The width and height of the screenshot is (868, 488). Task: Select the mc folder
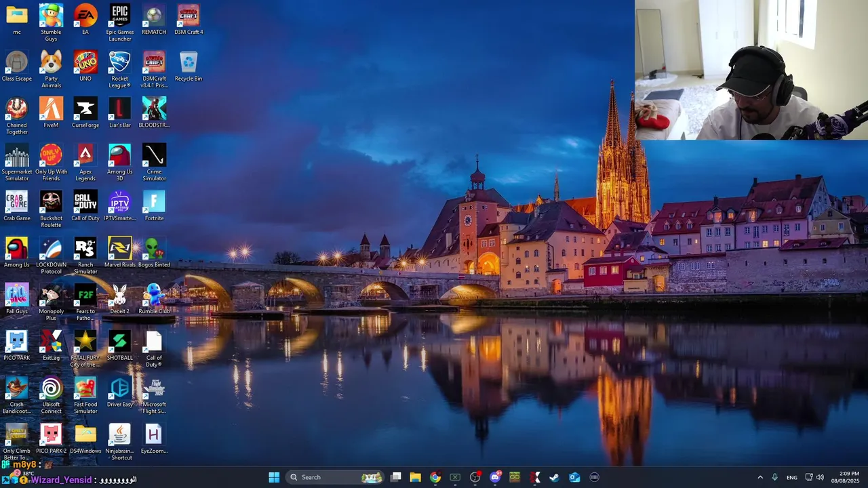click(17, 19)
